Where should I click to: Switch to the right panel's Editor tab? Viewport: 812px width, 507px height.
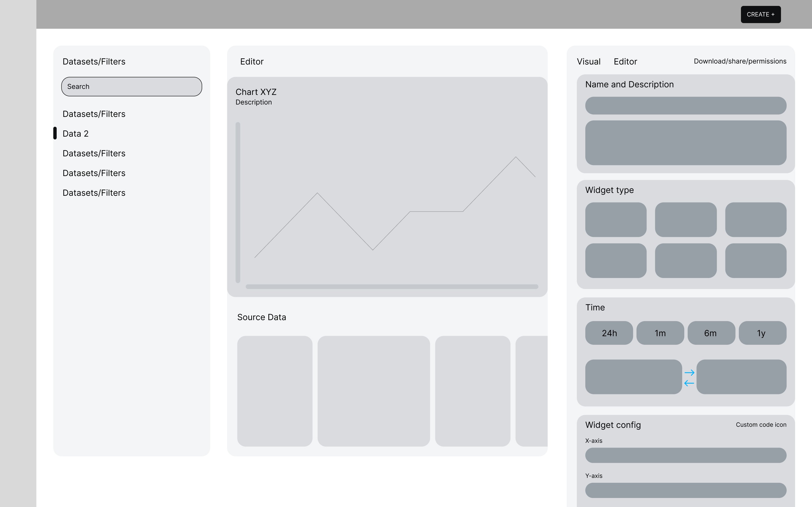point(625,62)
